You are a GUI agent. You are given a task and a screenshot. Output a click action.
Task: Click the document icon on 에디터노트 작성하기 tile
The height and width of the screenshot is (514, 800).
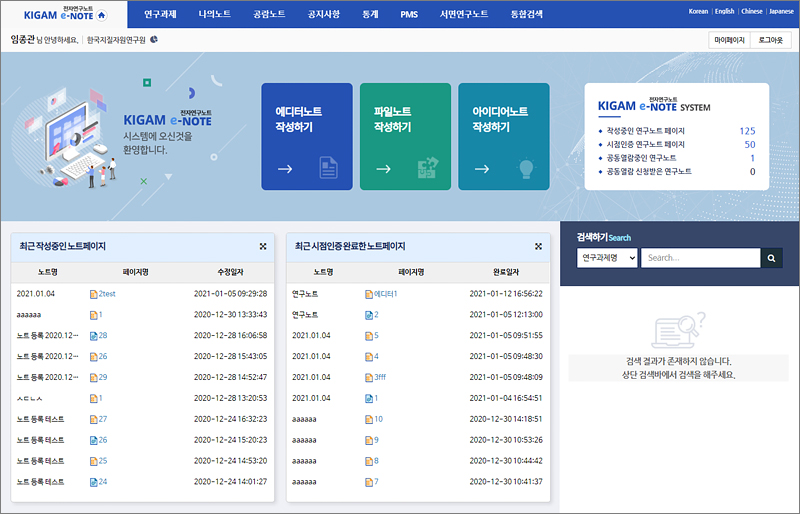(328, 168)
